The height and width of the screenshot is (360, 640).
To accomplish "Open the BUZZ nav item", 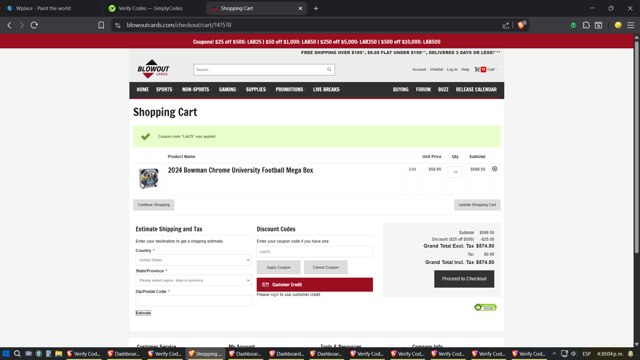I will 443,89.
